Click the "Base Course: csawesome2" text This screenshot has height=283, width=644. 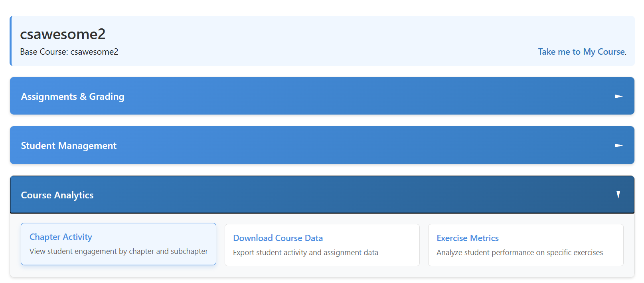point(69,52)
